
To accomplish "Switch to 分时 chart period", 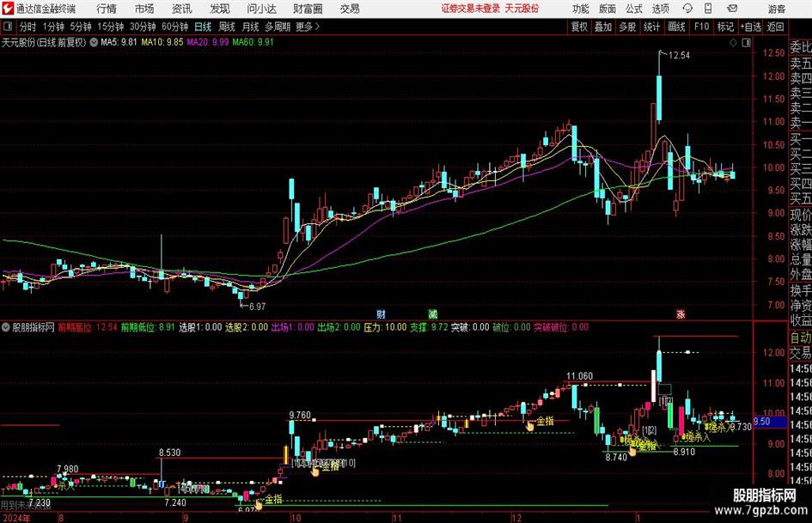I will 27,27.
